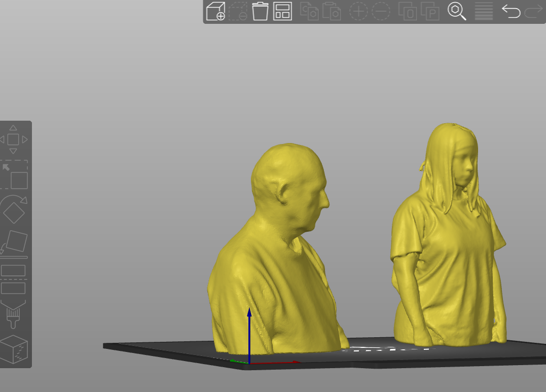This screenshot has height=392, width=546.
Task: Select the Cut tool in the left toolbar
Action: pos(13,279)
